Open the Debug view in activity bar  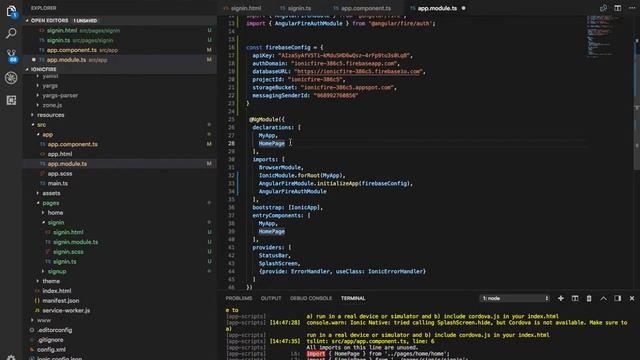(x=11, y=78)
